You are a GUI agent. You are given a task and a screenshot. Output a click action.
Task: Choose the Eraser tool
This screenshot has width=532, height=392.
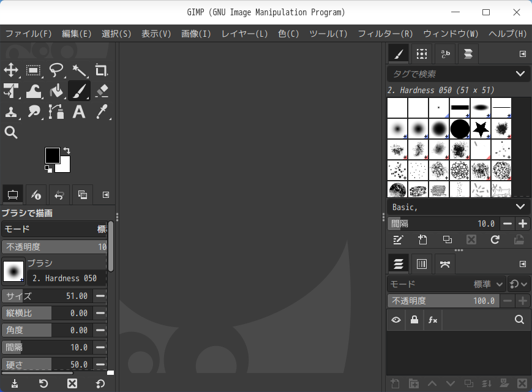point(101,91)
